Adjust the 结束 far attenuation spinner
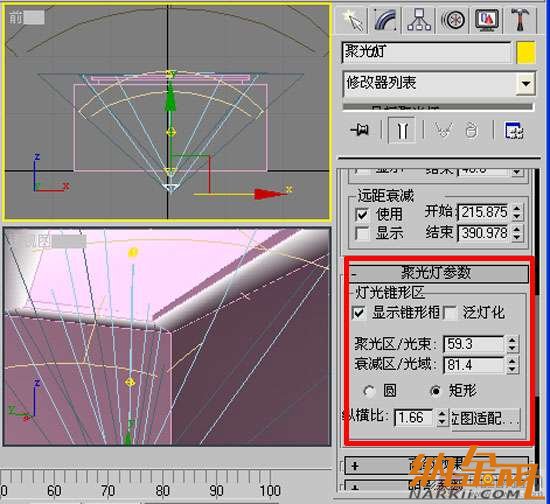Image resolution: width=550 pixels, height=504 pixels. 517,233
